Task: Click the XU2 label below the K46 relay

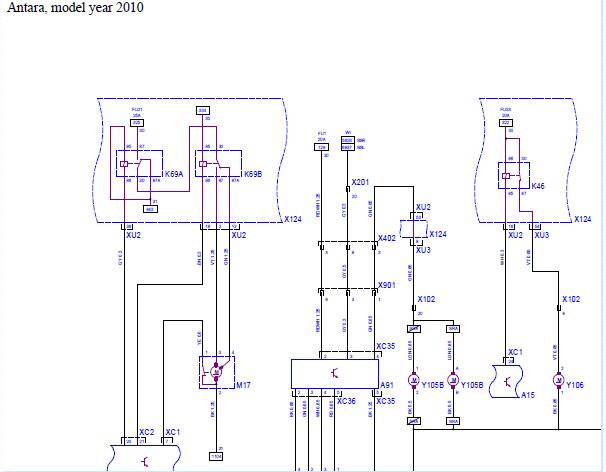Action: [x=515, y=235]
